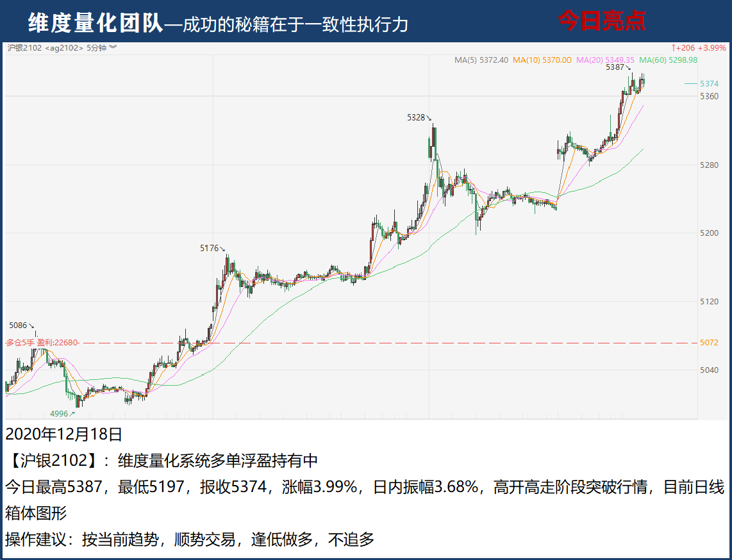Select the green MA(60) indicator label
This screenshot has width=732, height=560.
click(668, 60)
